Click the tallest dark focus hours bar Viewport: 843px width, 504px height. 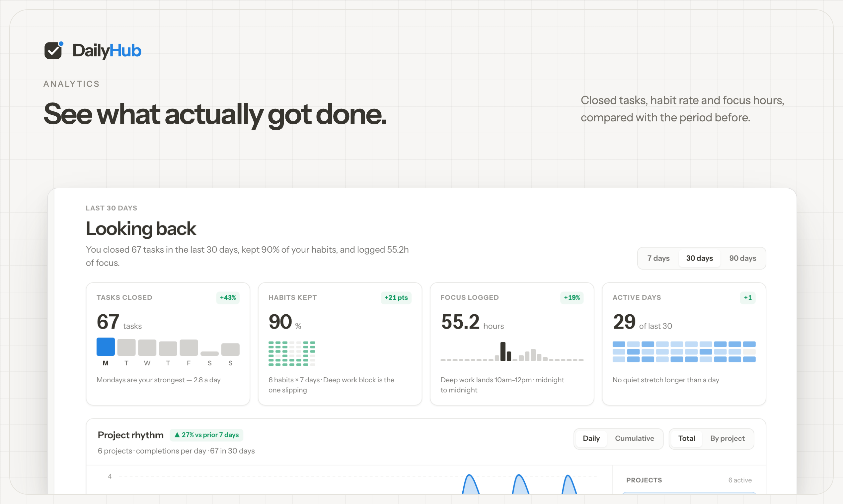click(503, 351)
